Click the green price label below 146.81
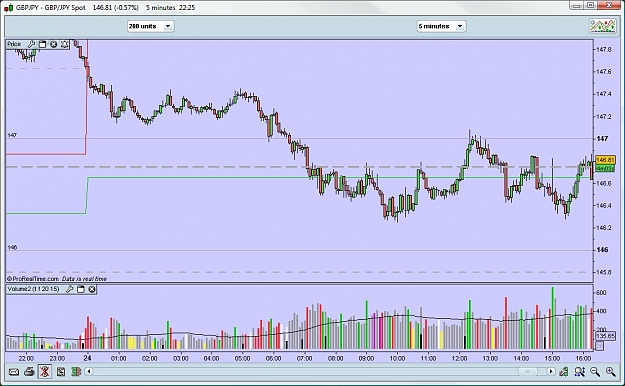The width and height of the screenshot is (625, 386). 605,168
